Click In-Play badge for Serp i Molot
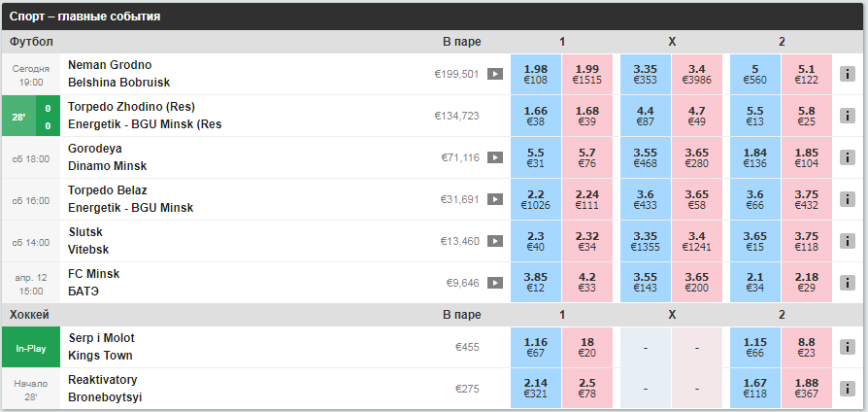The width and height of the screenshot is (868, 412). tap(30, 347)
